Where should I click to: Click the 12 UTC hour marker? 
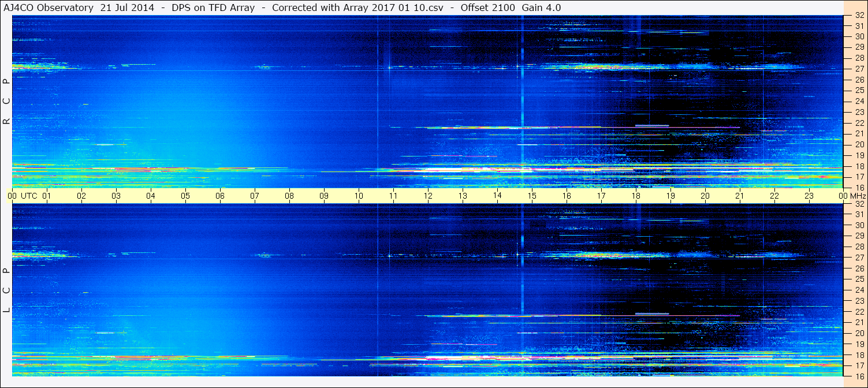(x=428, y=196)
